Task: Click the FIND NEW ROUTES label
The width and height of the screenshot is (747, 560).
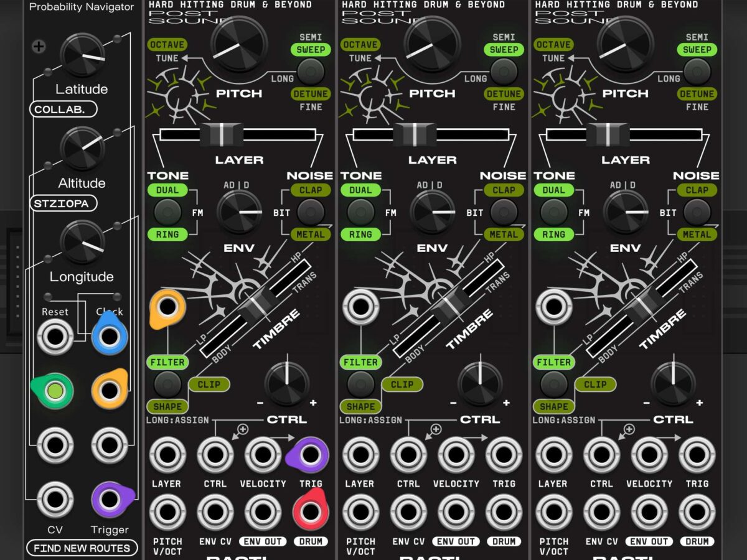Action: point(82,548)
